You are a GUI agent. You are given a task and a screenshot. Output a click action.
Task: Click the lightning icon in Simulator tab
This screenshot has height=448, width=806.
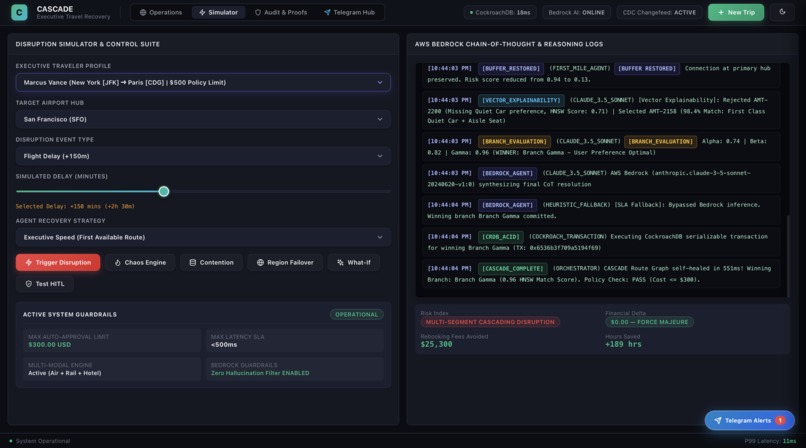[202, 12]
